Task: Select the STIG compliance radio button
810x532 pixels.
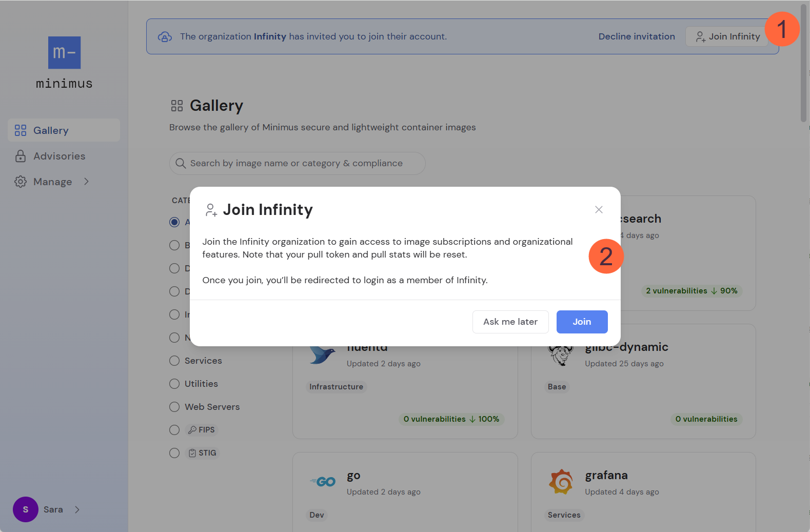Action: click(x=174, y=453)
